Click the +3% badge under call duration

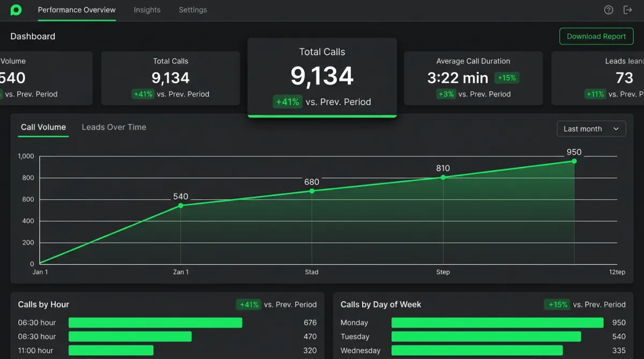tap(446, 94)
